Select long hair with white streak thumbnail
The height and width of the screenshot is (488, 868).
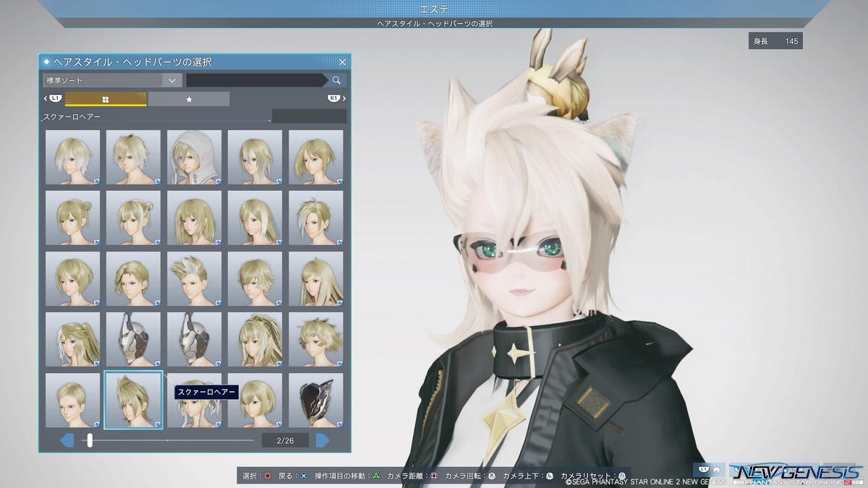point(255,218)
